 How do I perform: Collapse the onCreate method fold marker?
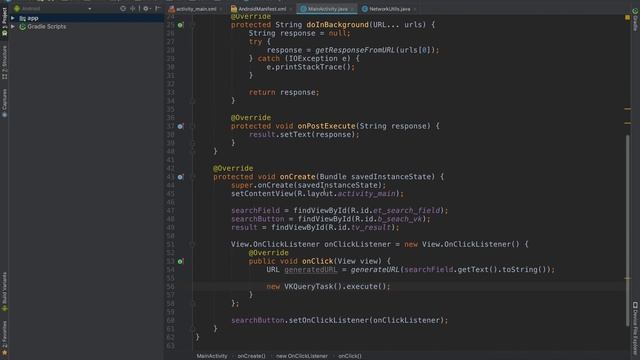tap(193, 177)
